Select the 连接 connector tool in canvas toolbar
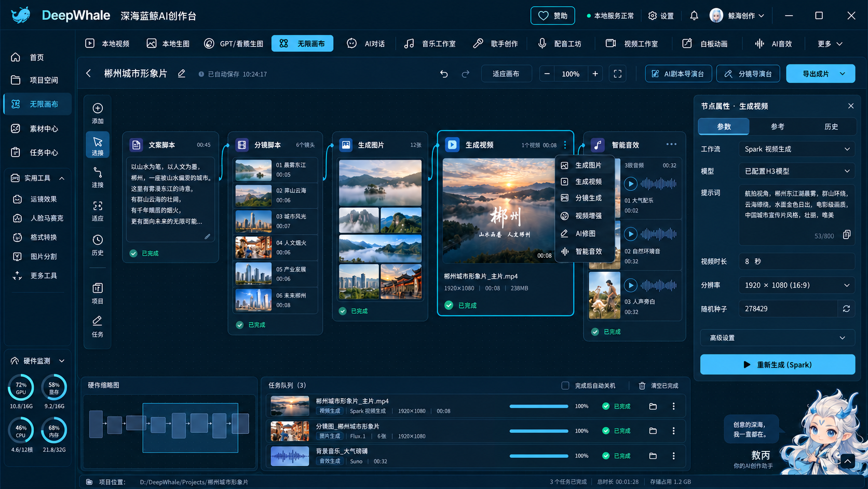 [x=98, y=177]
